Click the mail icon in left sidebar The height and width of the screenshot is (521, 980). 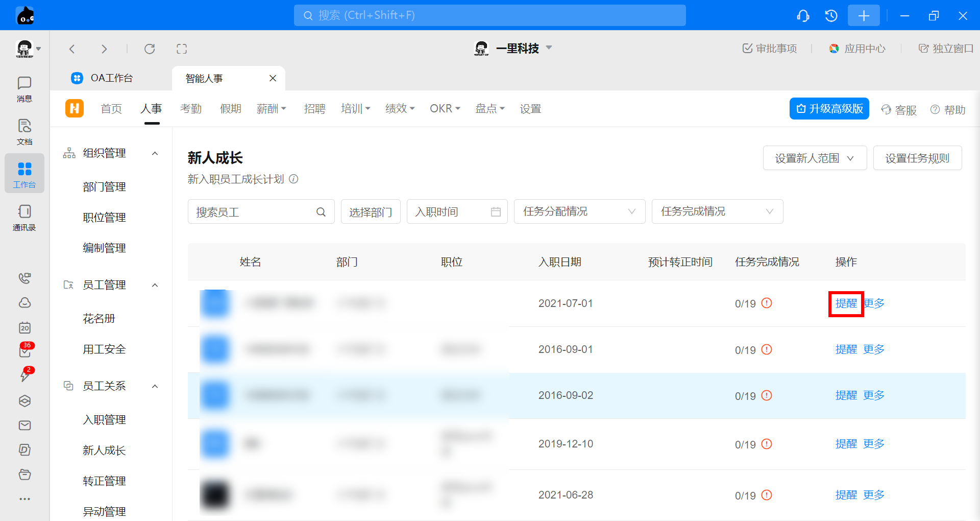click(24, 425)
